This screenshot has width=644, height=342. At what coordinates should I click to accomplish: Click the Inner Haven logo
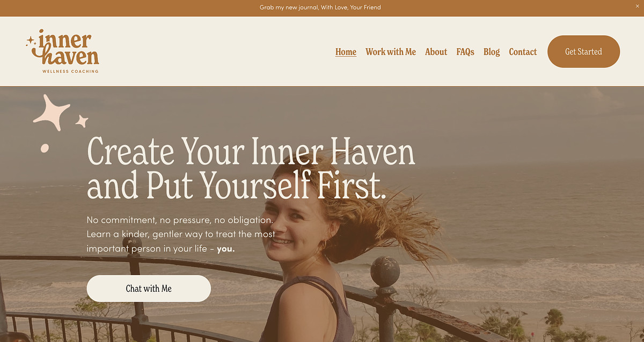(x=62, y=51)
